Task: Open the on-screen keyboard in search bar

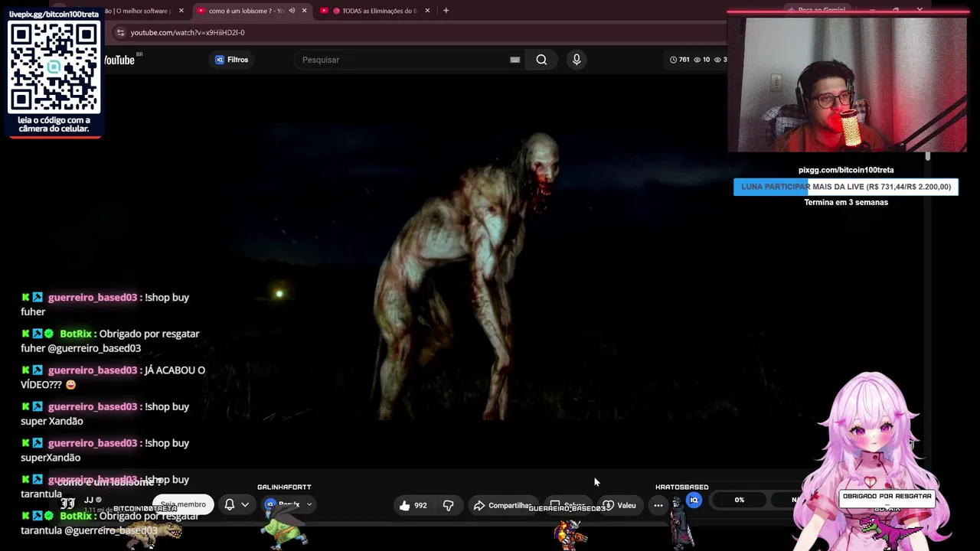Action: tap(514, 60)
